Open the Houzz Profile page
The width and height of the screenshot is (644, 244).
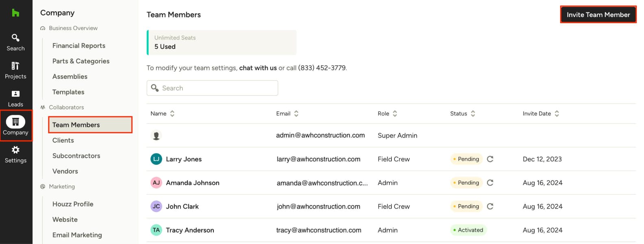[73, 204]
